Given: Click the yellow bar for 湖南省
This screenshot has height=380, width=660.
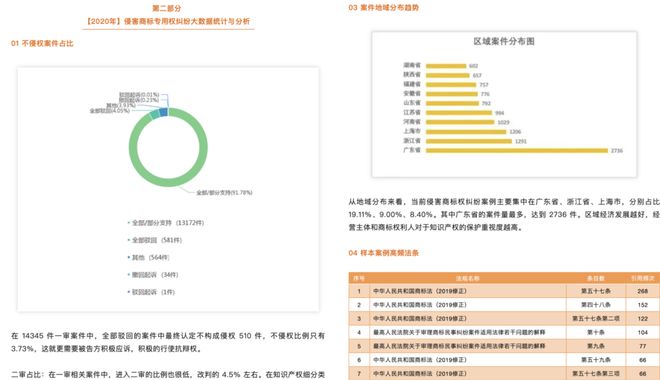Looking at the screenshot, I should pyautogui.click(x=446, y=66).
